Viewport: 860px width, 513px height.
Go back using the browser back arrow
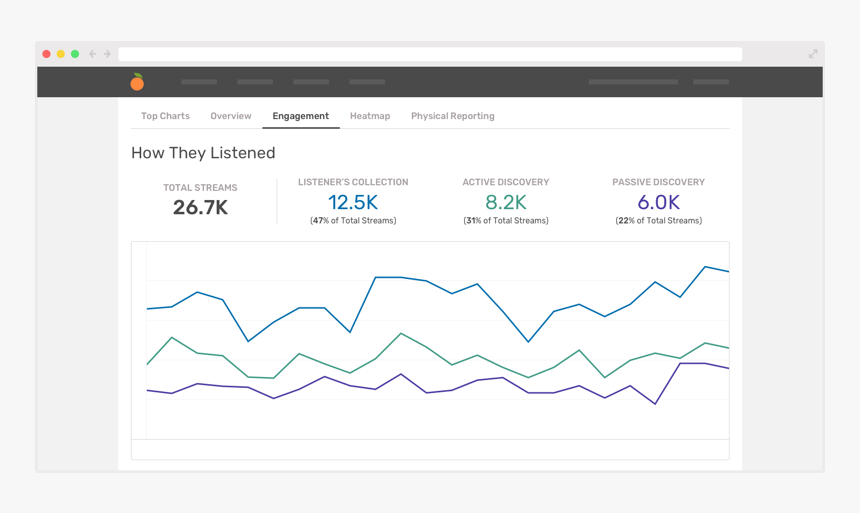(92, 54)
